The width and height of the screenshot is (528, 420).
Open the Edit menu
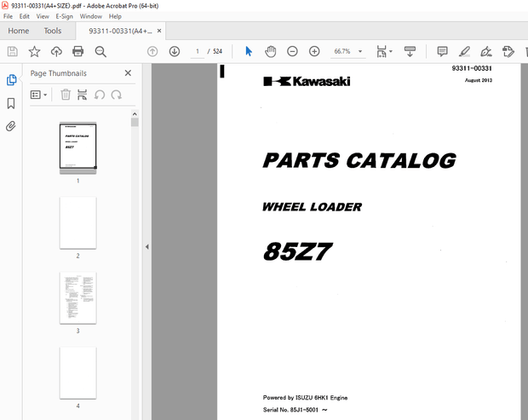point(24,16)
